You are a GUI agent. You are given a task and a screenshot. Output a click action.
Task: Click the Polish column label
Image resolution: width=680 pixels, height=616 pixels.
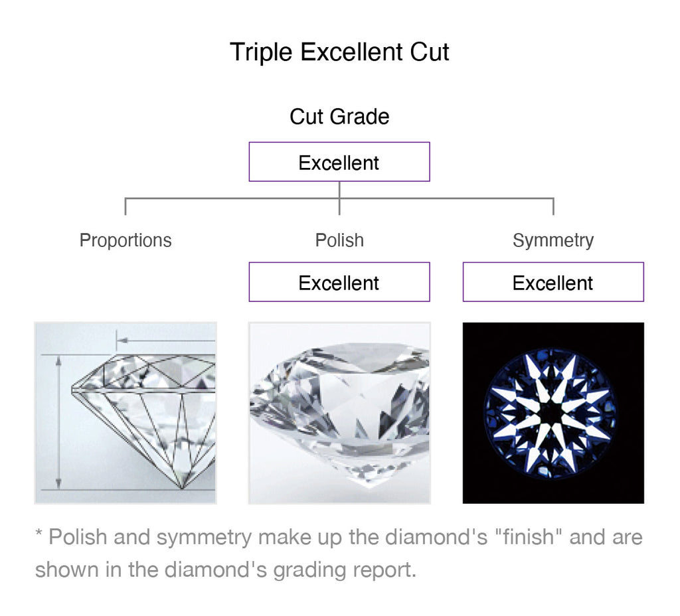[x=339, y=240]
